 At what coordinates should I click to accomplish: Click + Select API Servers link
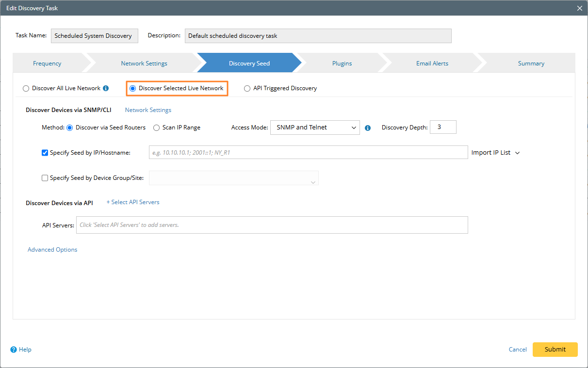(133, 202)
